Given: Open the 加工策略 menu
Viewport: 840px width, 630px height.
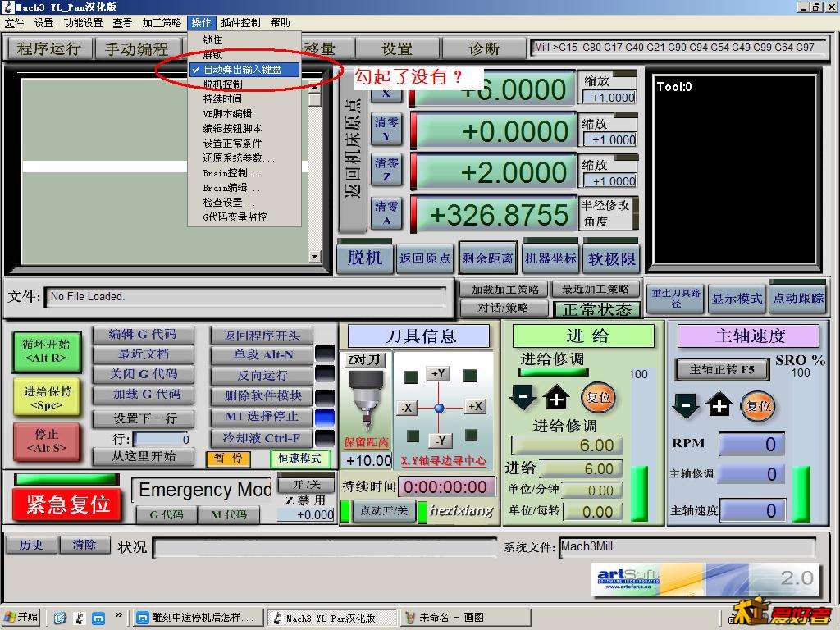Looking at the screenshot, I should point(162,22).
